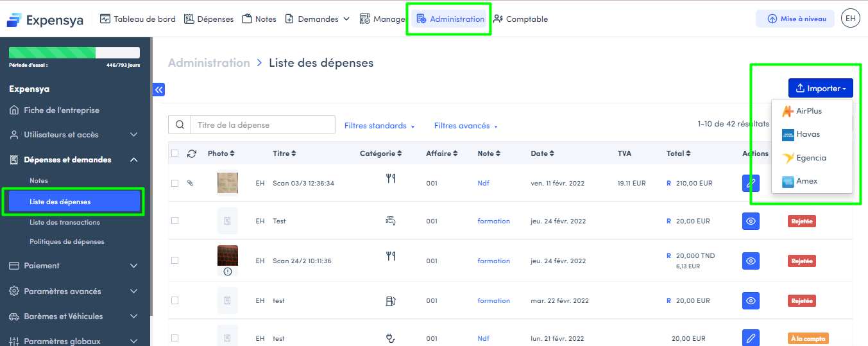Click the Paiement card icon
Image resolution: width=868 pixels, height=346 pixels.
point(14,266)
